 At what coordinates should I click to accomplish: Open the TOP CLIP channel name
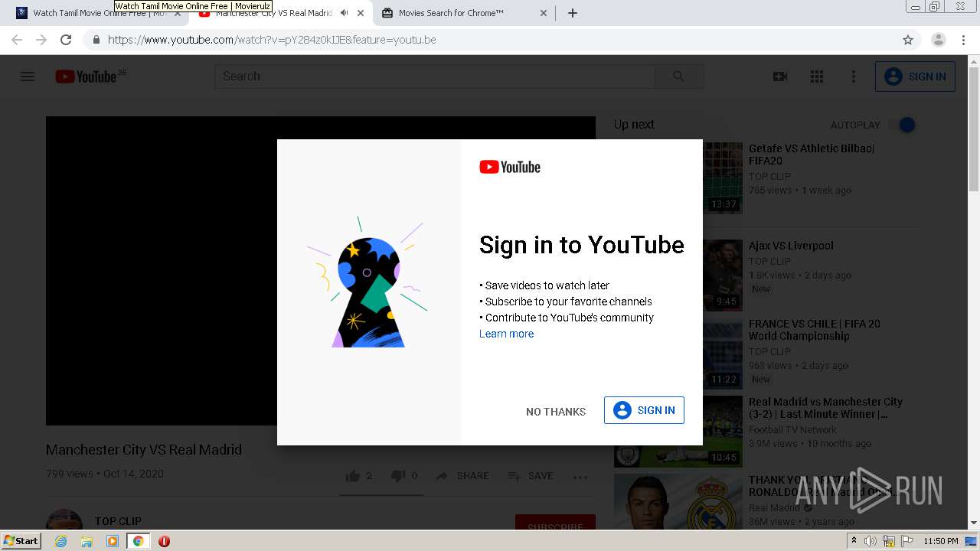coord(118,521)
